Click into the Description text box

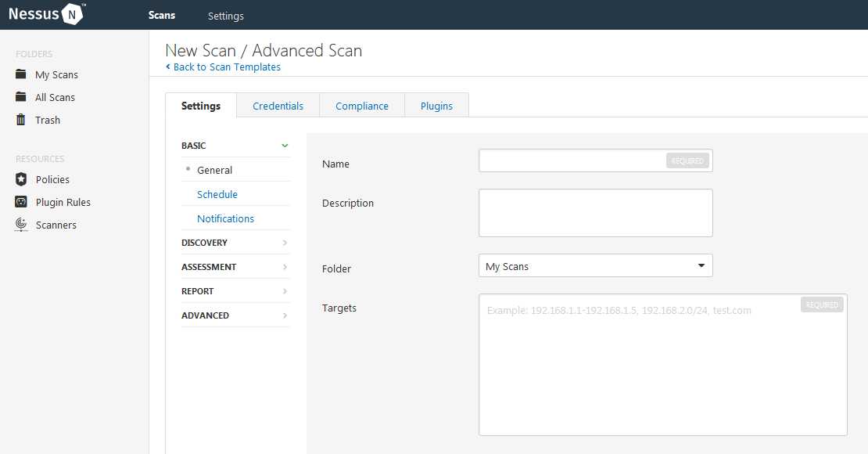point(596,213)
